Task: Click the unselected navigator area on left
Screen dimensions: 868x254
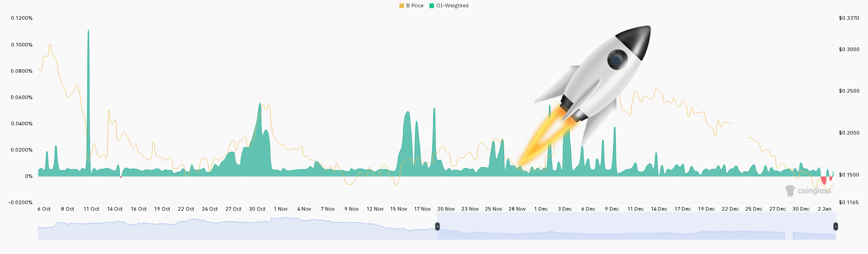Action: pyautogui.click(x=237, y=226)
